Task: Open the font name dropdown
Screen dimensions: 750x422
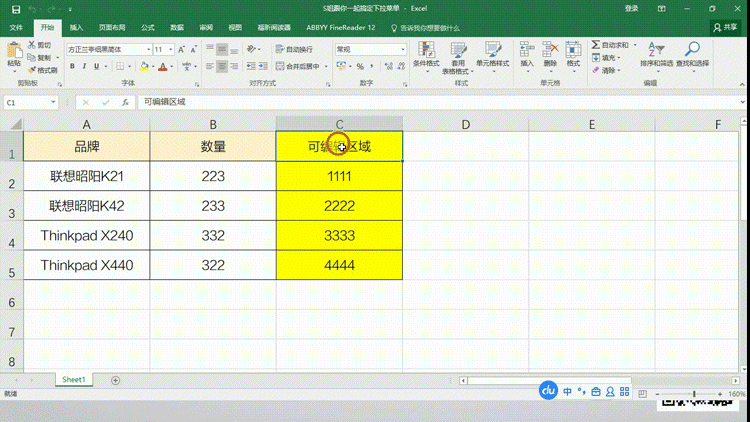Action: point(149,49)
